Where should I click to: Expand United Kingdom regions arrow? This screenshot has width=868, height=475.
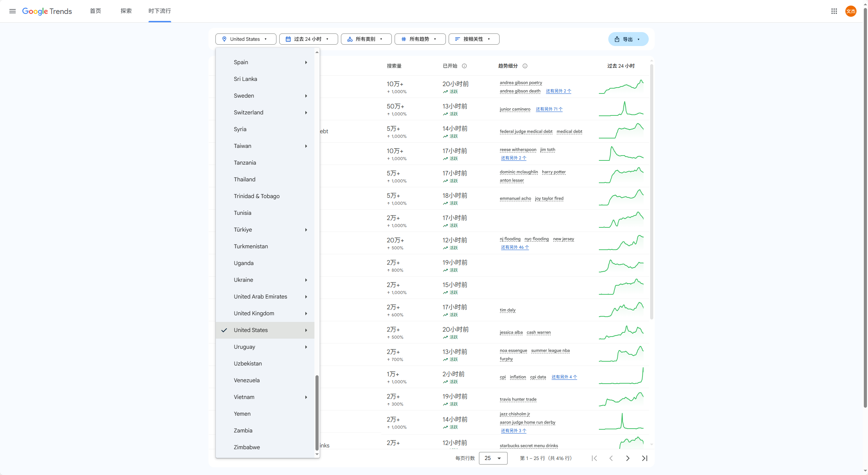pyautogui.click(x=306, y=314)
